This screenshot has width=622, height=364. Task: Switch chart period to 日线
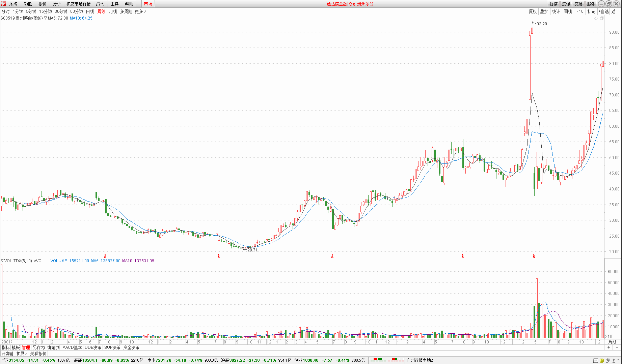[90, 11]
